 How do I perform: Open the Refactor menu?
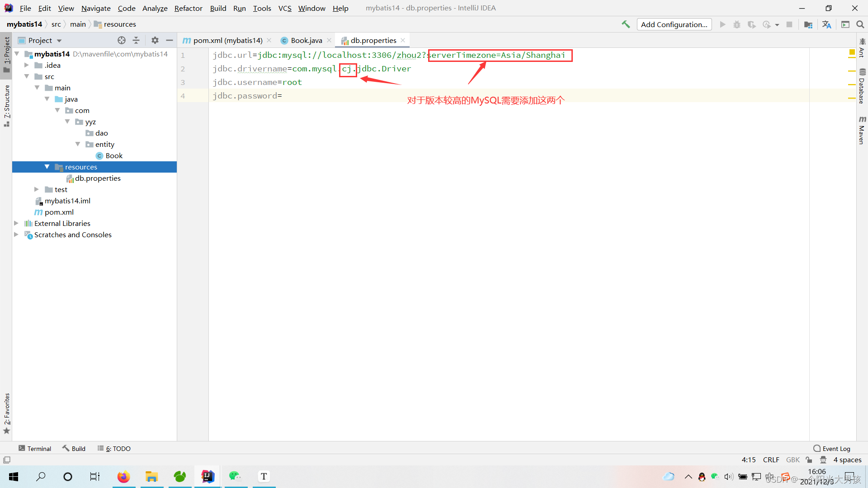coord(189,8)
